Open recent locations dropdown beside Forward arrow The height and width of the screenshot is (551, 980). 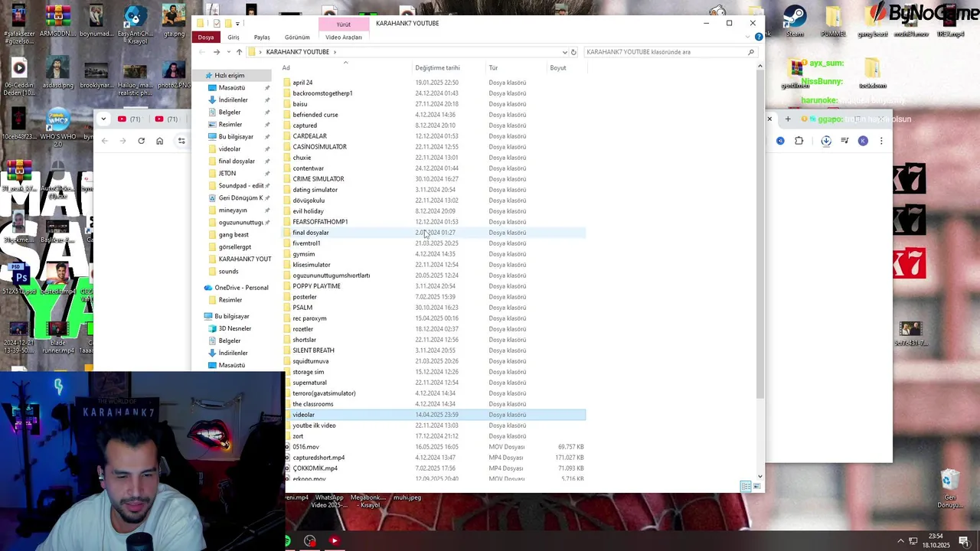coord(228,52)
